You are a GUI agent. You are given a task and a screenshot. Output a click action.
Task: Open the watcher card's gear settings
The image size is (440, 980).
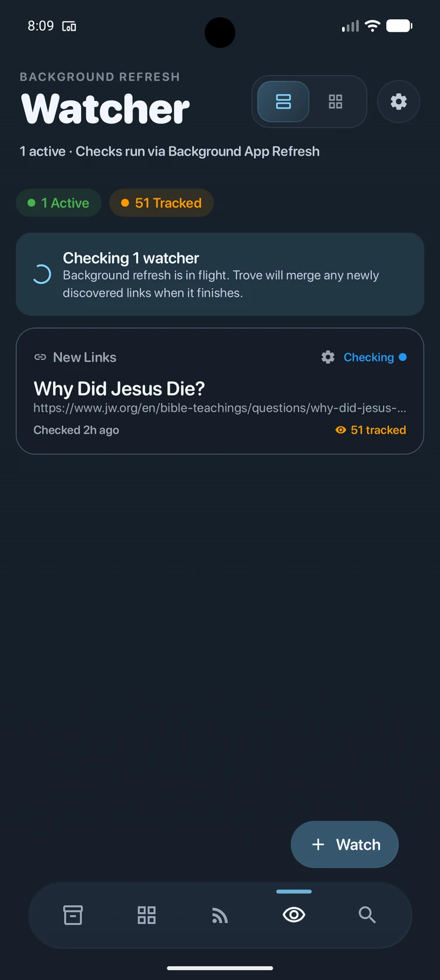pyautogui.click(x=328, y=357)
